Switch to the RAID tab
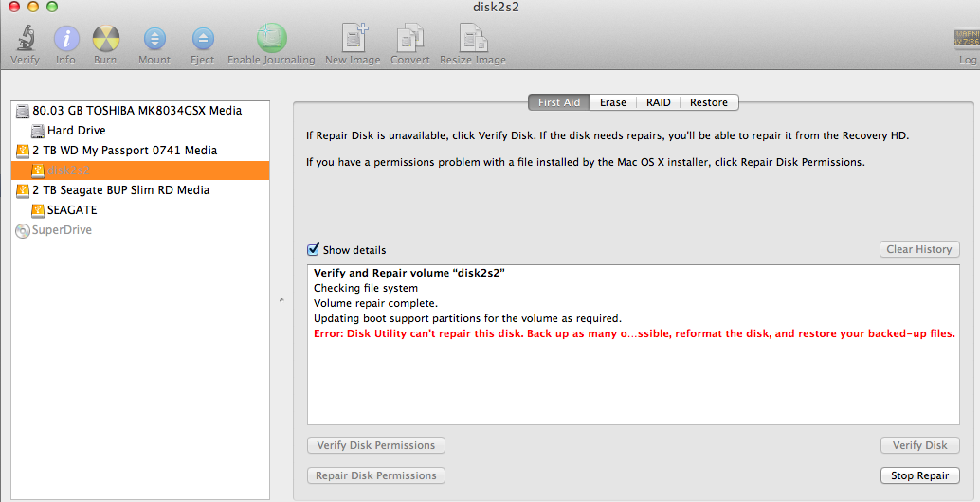The image size is (980, 502). point(658,102)
